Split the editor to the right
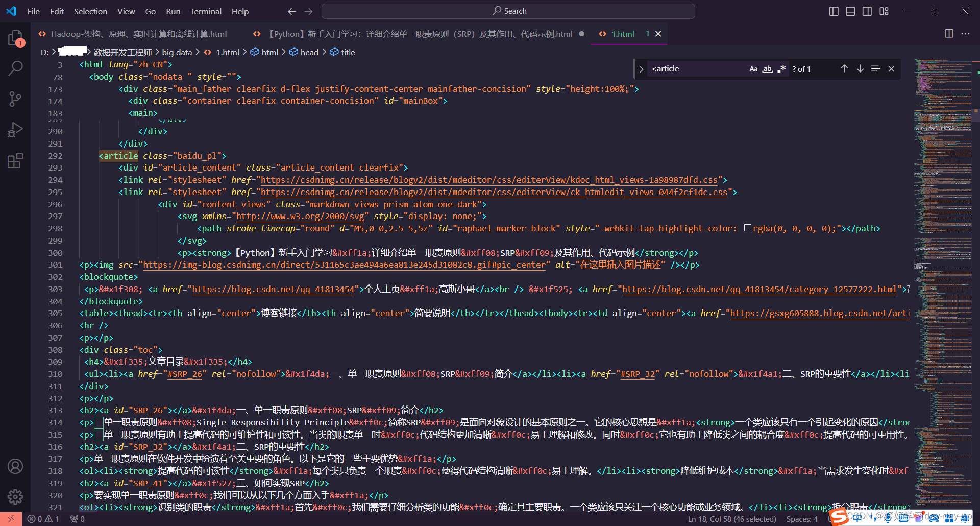The height and width of the screenshot is (526, 980). pos(949,34)
